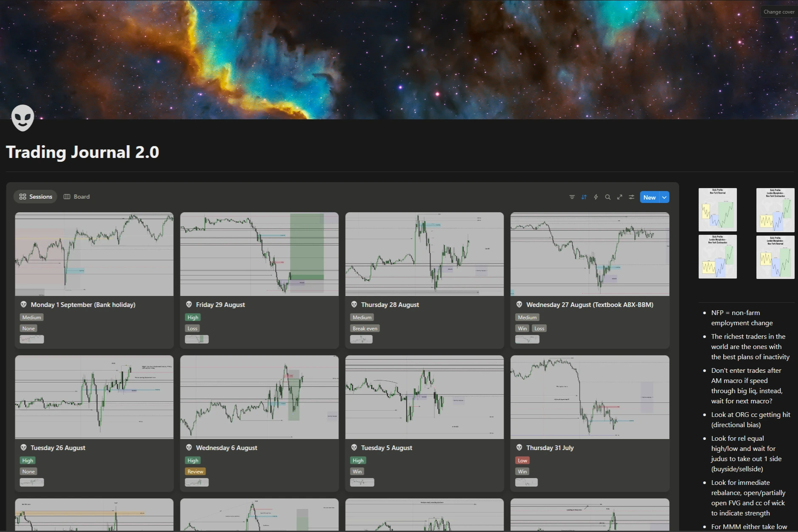Switch to the Sessions view tab

[x=36, y=197]
